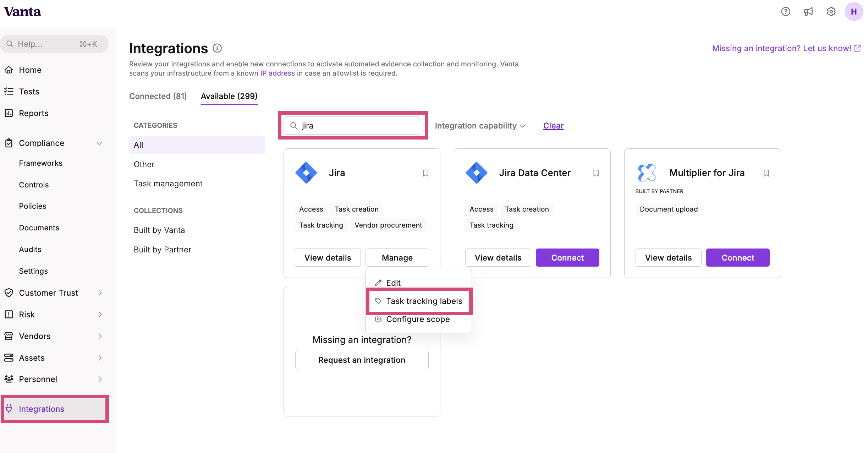Click the Vanta logo
The image size is (868, 453).
23,12
